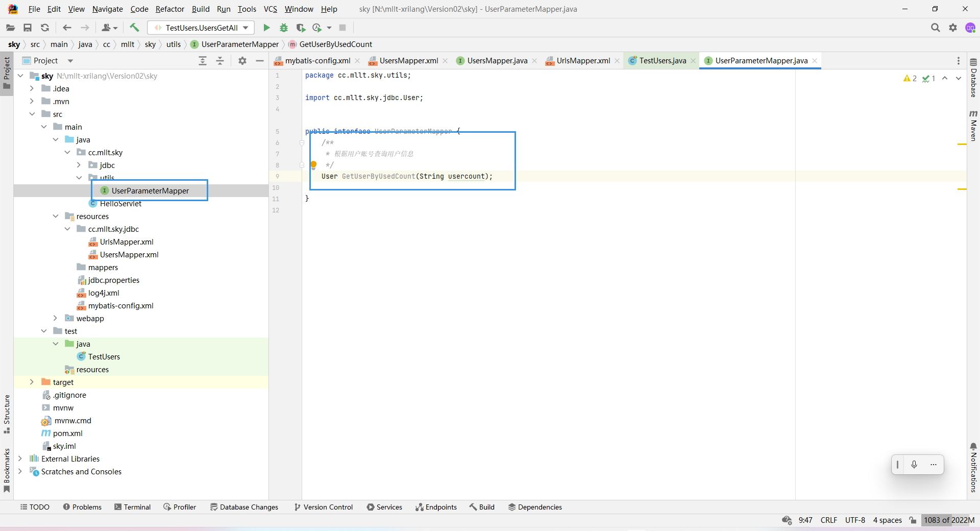Stop the running process with the stop square
Screen dimensions: 980x531
[x=342, y=28]
